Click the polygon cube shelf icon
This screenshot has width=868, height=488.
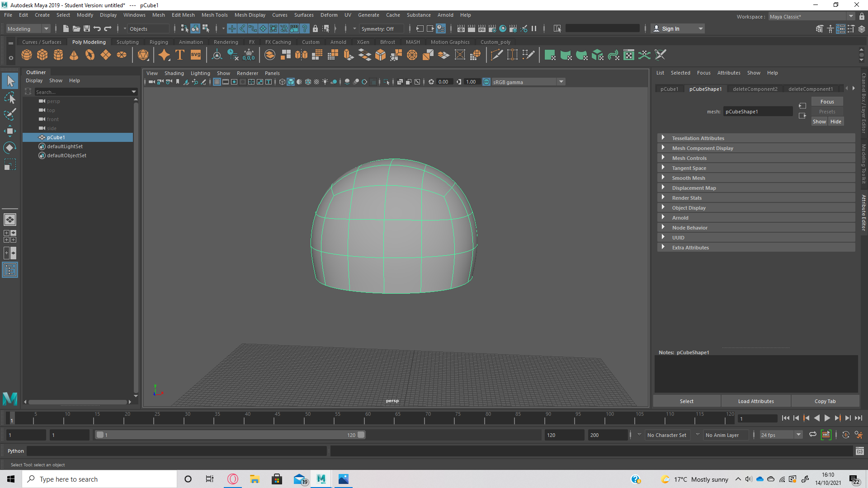pos(42,55)
